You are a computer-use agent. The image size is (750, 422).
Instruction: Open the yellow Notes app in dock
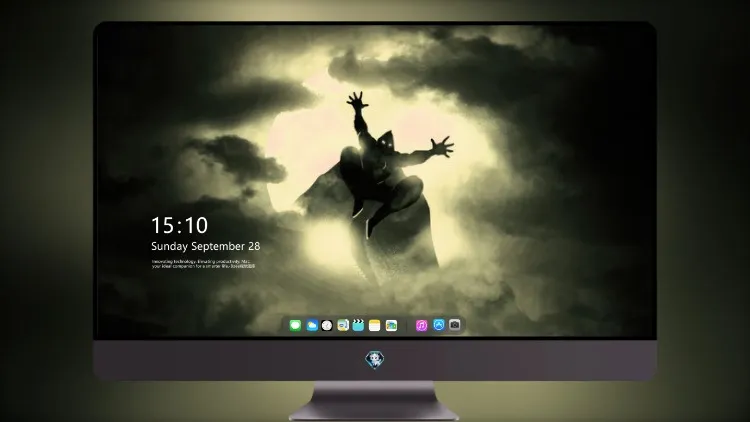[x=375, y=325]
